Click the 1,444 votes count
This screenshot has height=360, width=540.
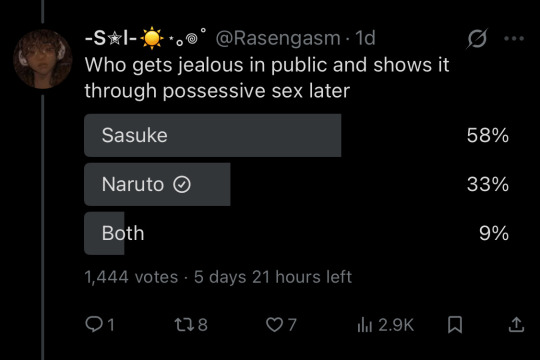pos(131,277)
